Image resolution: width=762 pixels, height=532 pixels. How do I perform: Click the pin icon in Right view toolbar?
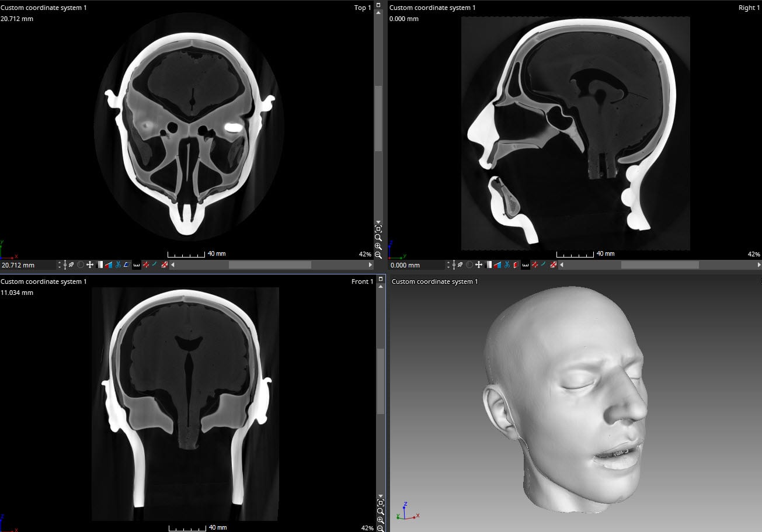click(x=460, y=265)
